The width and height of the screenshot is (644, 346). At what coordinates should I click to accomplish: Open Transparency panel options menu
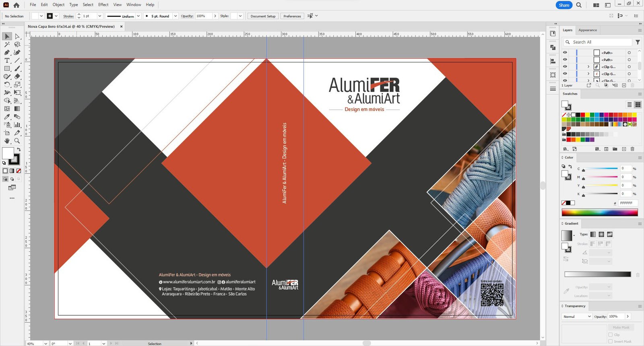click(x=640, y=306)
